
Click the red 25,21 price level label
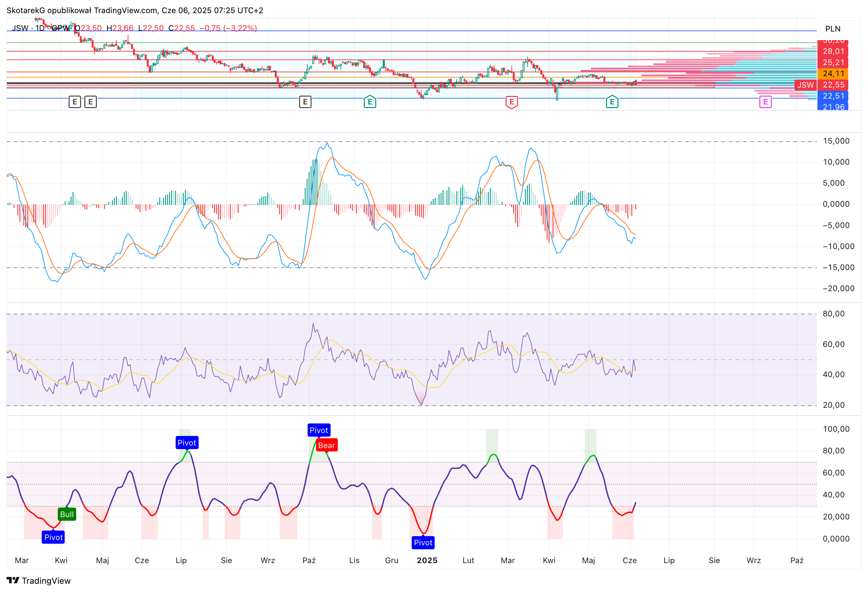[833, 62]
